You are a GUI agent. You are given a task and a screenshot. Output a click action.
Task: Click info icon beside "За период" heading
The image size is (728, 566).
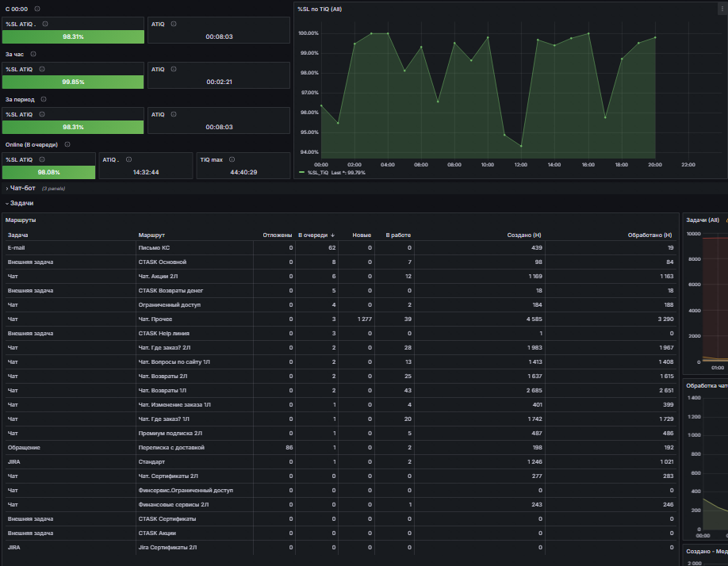click(x=44, y=99)
